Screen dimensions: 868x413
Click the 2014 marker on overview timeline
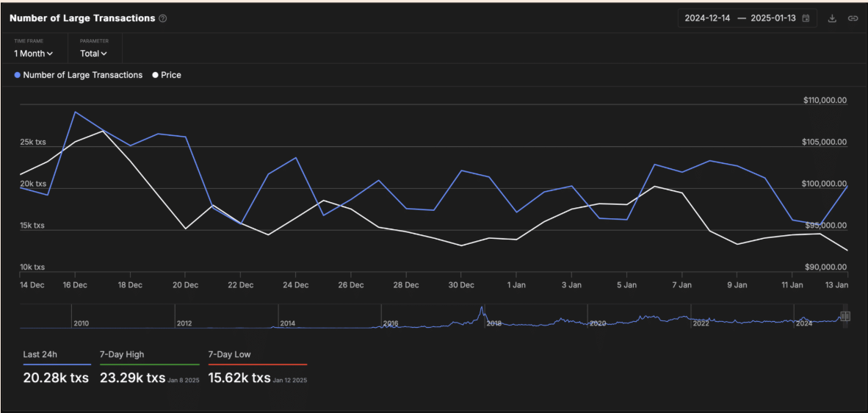[x=288, y=323]
